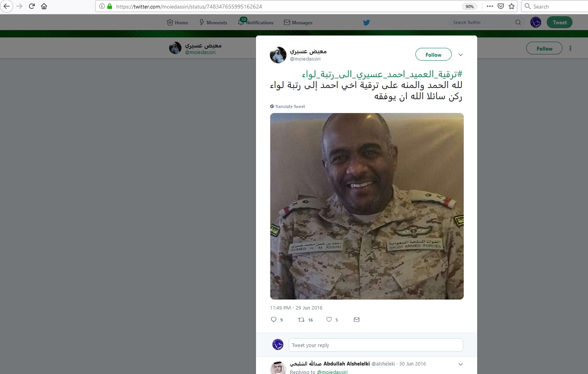Open the tweet options chevron menu

[x=461, y=55]
